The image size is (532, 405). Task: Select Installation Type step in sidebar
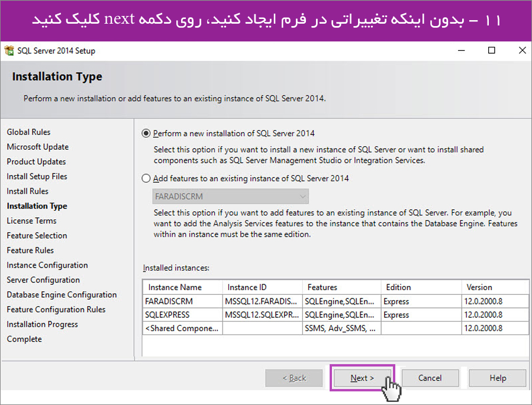point(37,206)
